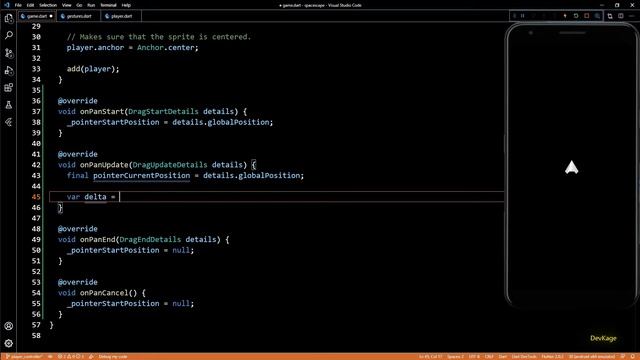Screen dimensions: 640x360
Task: Click the git branch indicator in status bar
Action: (x=24, y=356)
